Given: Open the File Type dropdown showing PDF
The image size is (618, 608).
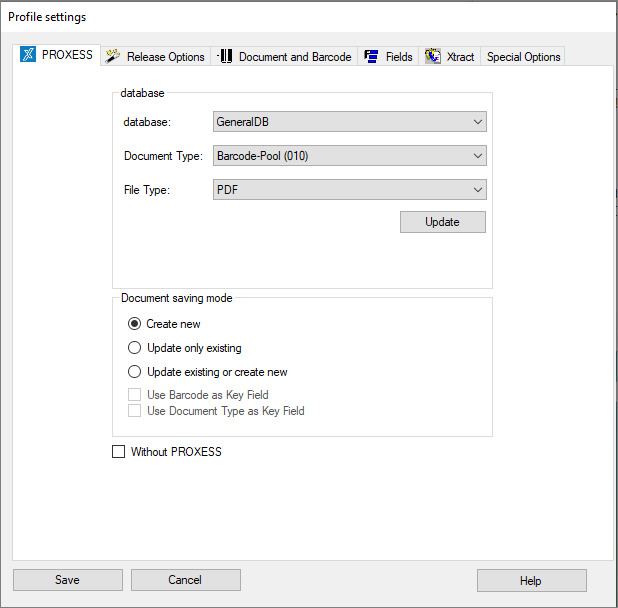Looking at the screenshot, I should coord(350,190).
